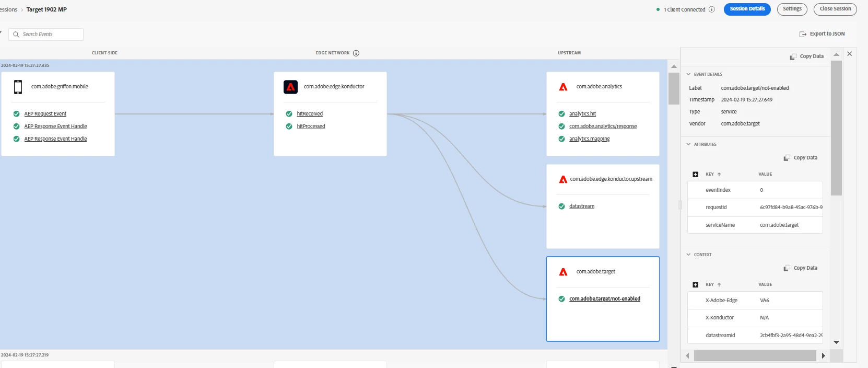This screenshot has width=868, height=368.
Task: Click the X-Adobe-Edge context row
Action: tap(755, 301)
